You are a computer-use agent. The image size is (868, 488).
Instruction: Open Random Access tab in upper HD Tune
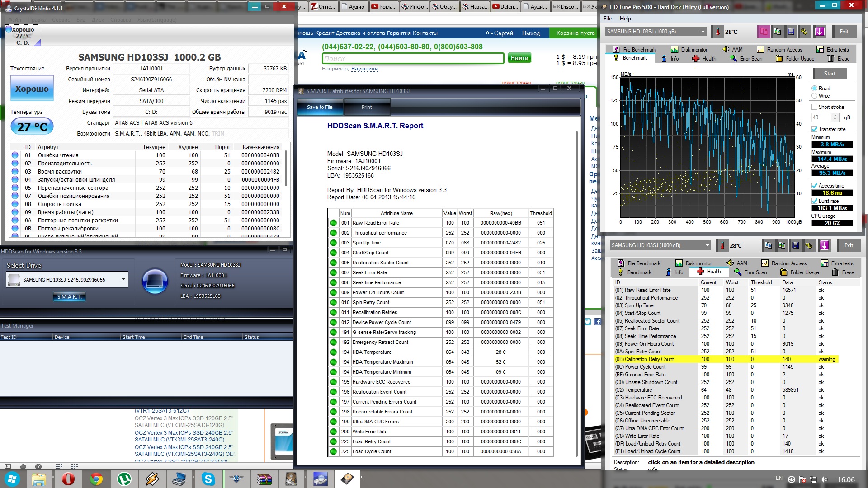pyautogui.click(x=779, y=50)
